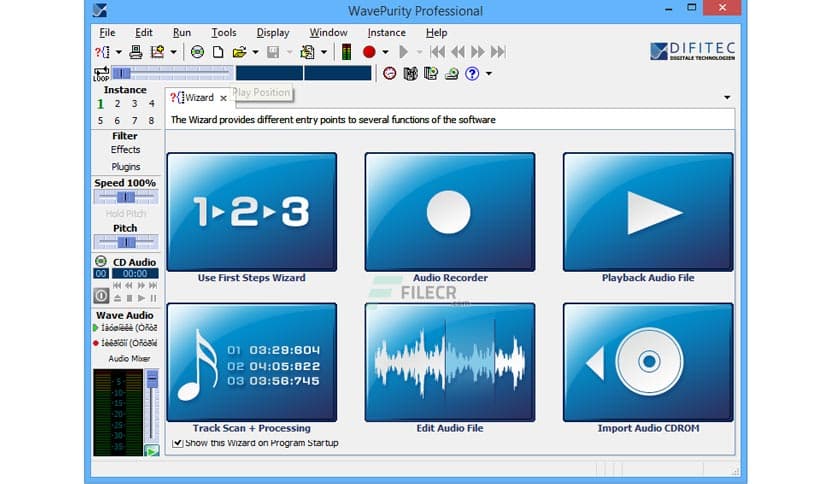
Task: Toggle the LOOP playback button
Action: [x=101, y=74]
